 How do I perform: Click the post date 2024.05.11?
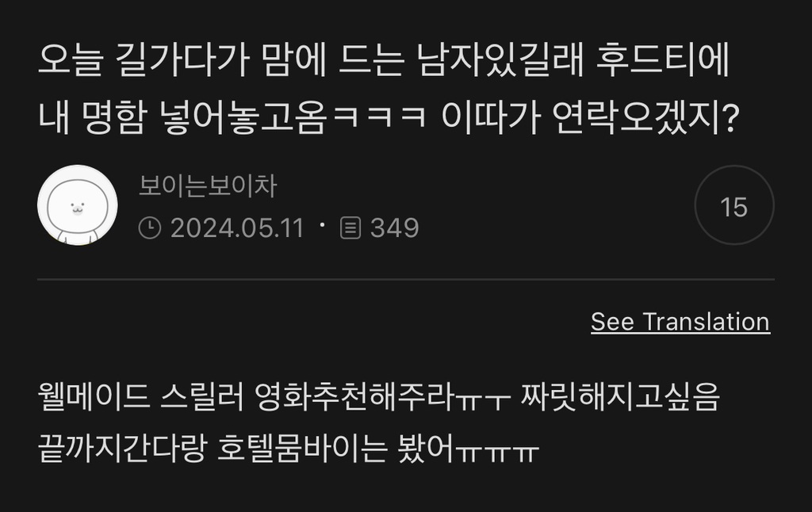point(236,227)
